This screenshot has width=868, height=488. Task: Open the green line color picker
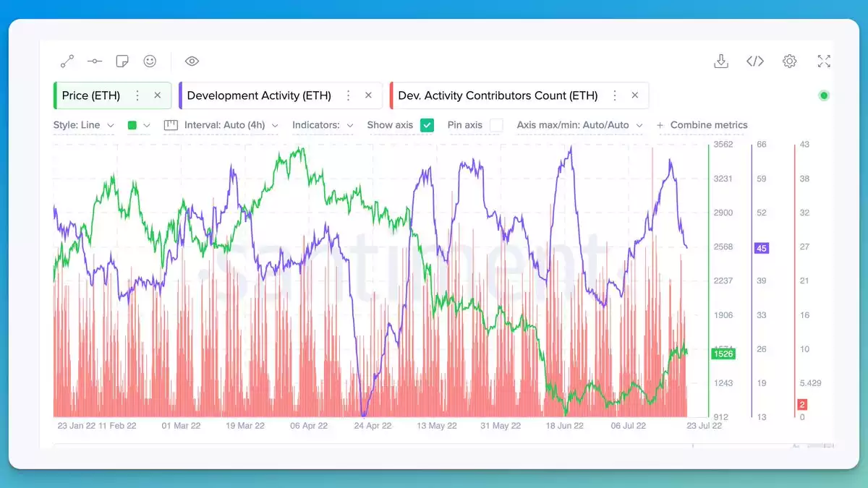pos(139,125)
